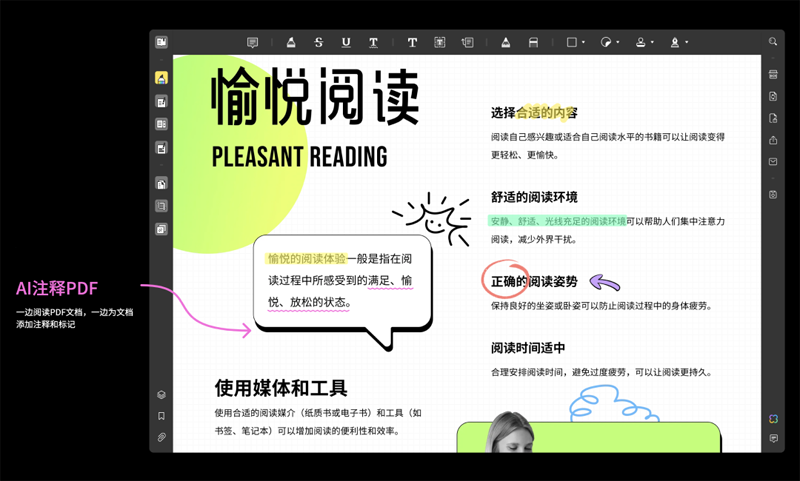This screenshot has height=481, width=800.
Task: Toggle the layers panel in left sidebar
Action: coord(161,395)
